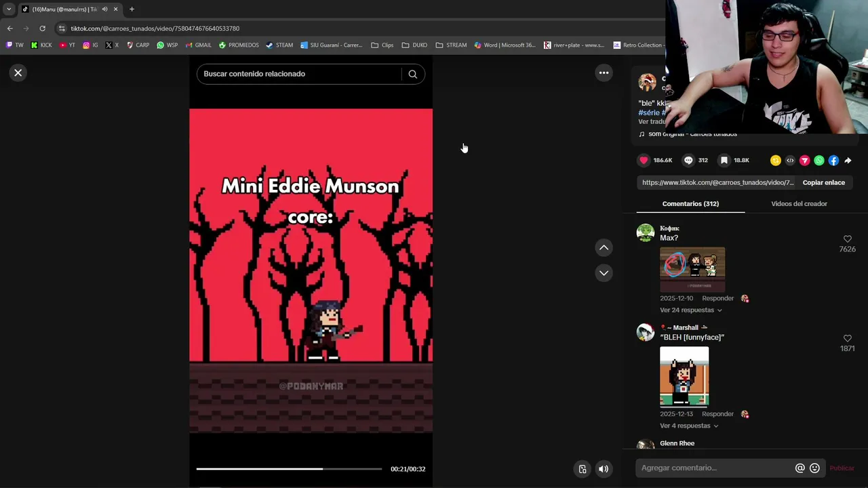Image resolution: width=868 pixels, height=488 pixels.
Task: Open the X bookmark
Action: tap(112, 45)
